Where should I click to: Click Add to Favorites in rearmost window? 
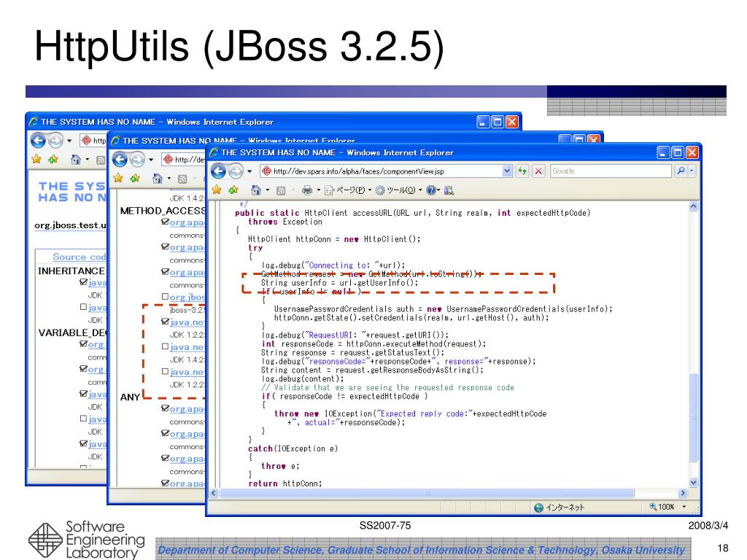pos(53,159)
